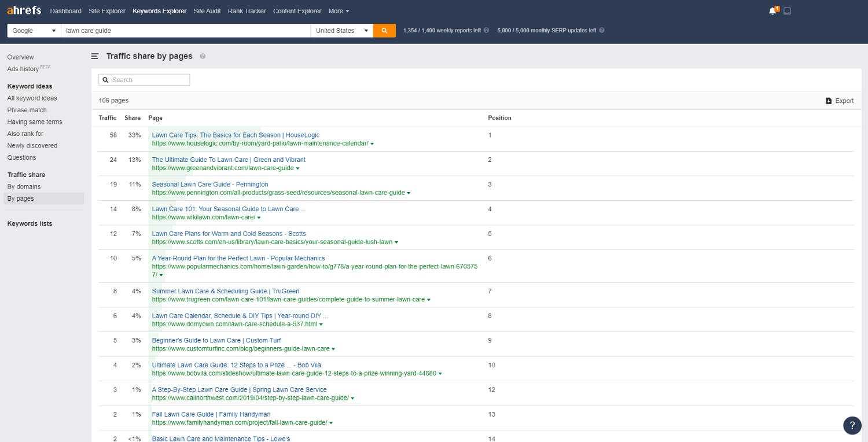Screen dimensions: 868x442
Task: Expand the pennington.com URL dropdown arrow
Action: (409, 193)
